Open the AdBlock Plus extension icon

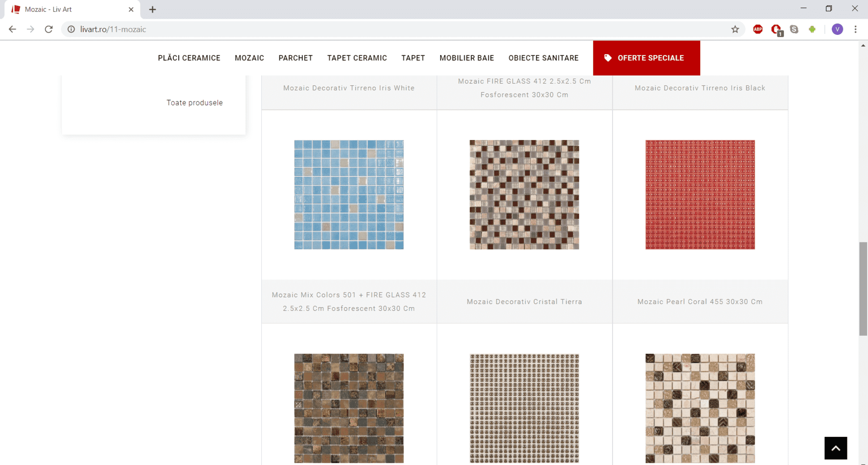[x=757, y=30]
